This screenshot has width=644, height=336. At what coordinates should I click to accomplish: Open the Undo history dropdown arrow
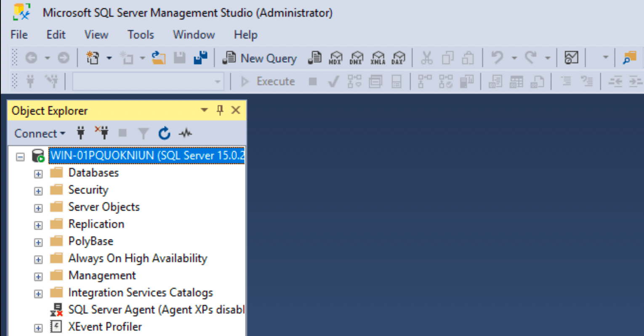coord(515,58)
